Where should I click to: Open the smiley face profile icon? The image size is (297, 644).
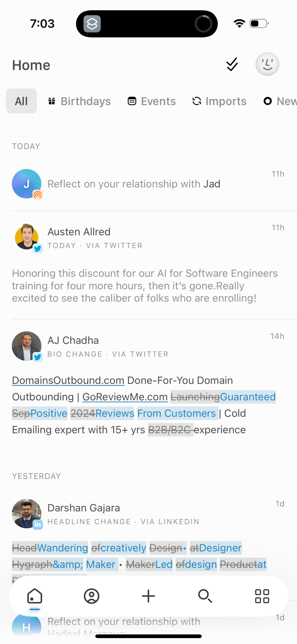[267, 64]
